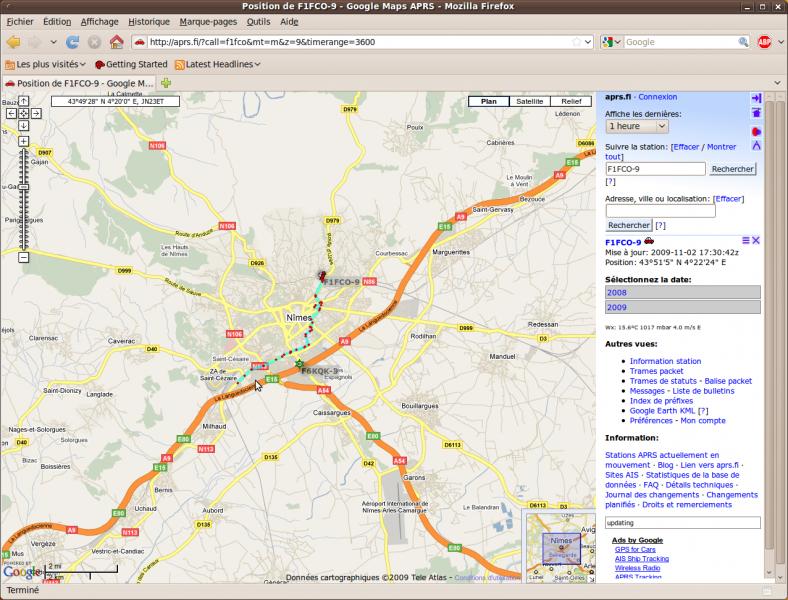Open the Aide menu
This screenshot has height=600, width=788.
click(x=289, y=22)
